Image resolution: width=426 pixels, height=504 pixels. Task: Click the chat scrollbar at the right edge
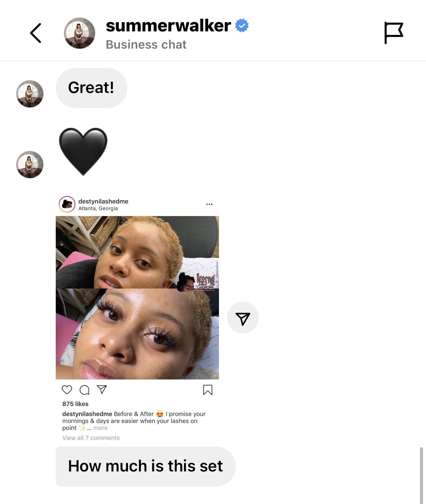pos(421,475)
